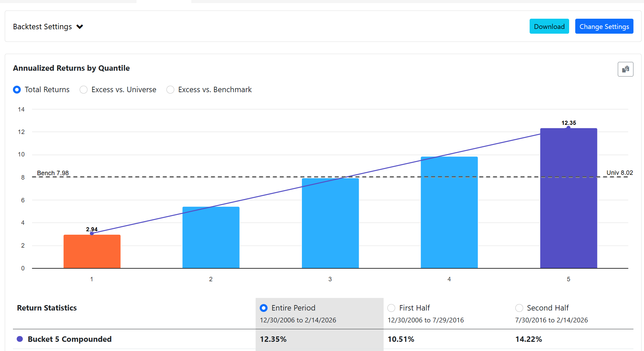Choose the Excess vs. Benchmark option
This screenshot has height=351, width=644.
(171, 90)
